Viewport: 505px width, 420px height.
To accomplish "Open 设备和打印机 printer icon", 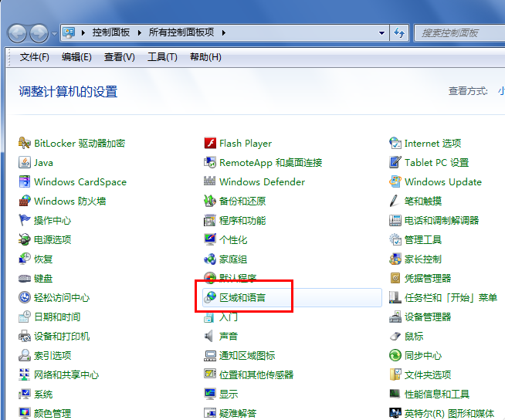I will [x=25, y=337].
